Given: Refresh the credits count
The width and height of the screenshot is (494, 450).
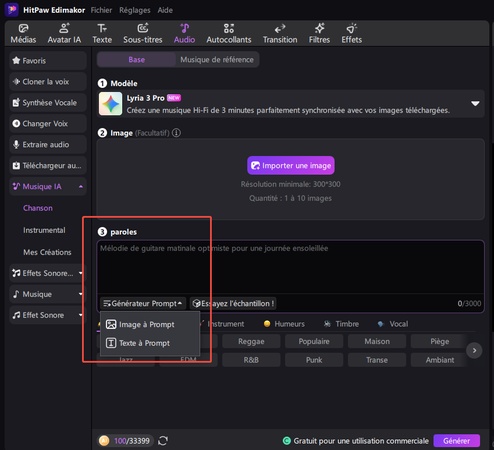Looking at the screenshot, I should coord(163,441).
